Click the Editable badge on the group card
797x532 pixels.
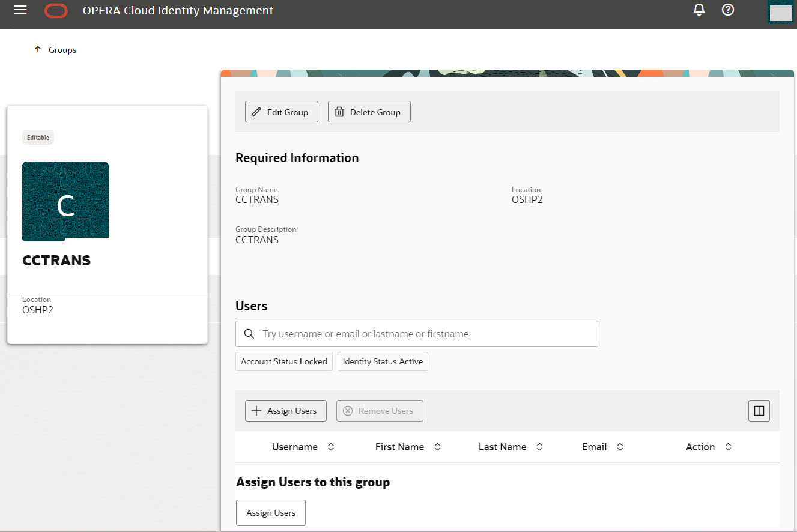[38, 137]
